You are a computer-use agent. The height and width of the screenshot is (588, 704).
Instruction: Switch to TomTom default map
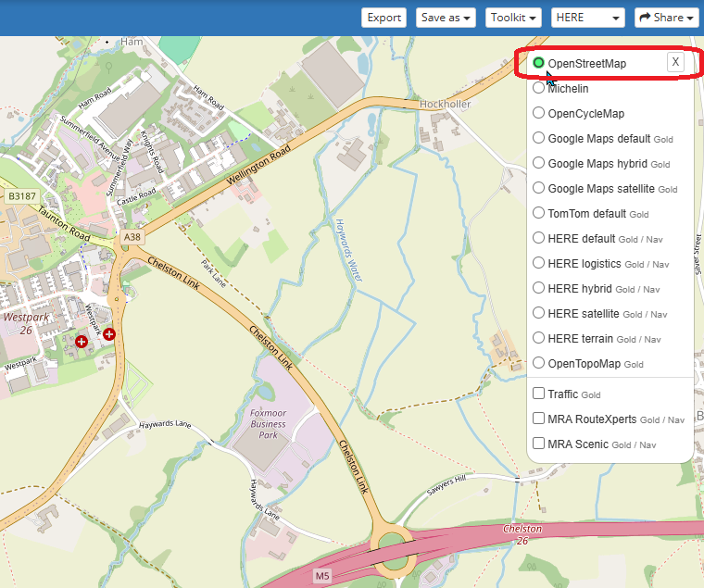click(538, 213)
